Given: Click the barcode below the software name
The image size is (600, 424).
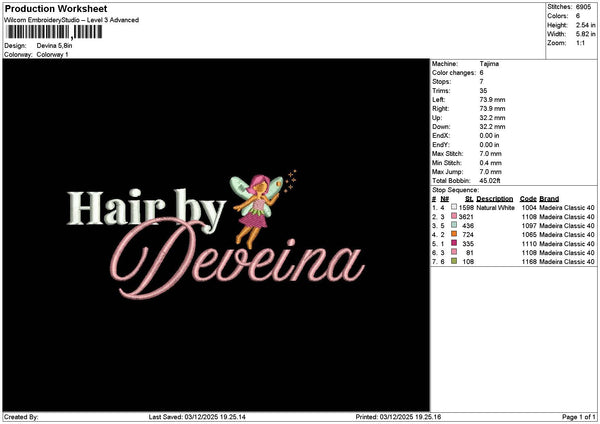Looking at the screenshot, I should tap(54, 32).
